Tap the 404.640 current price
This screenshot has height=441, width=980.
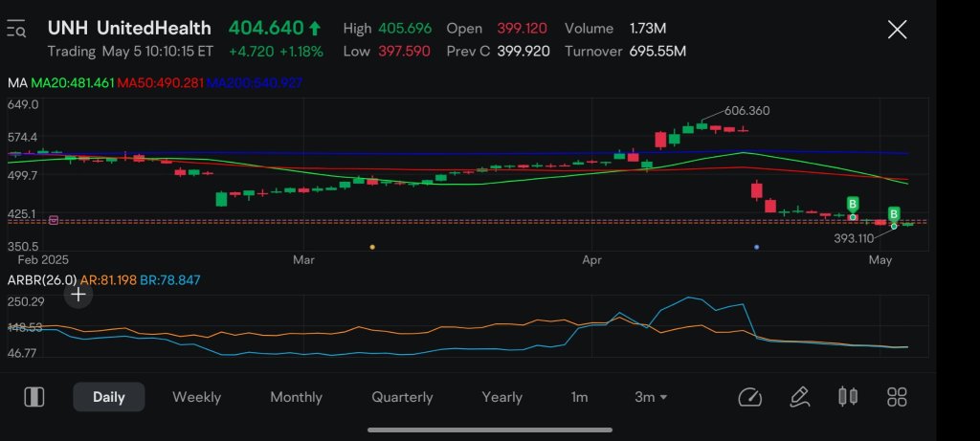tap(266, 28)
